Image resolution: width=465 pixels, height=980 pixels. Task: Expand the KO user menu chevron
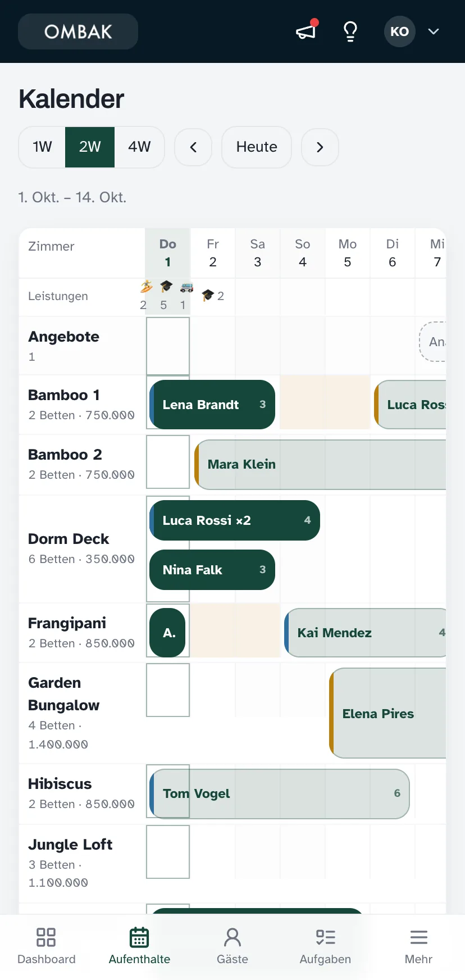pos(434,31)
